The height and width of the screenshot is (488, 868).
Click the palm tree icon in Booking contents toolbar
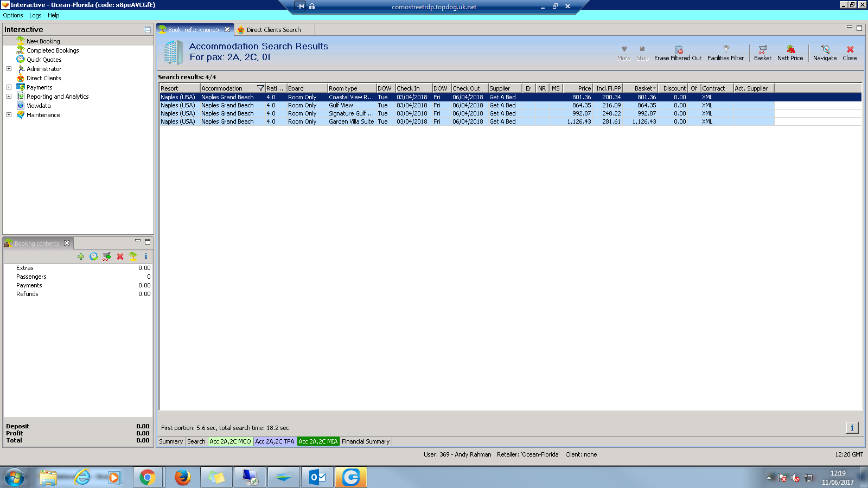[133, 256]
